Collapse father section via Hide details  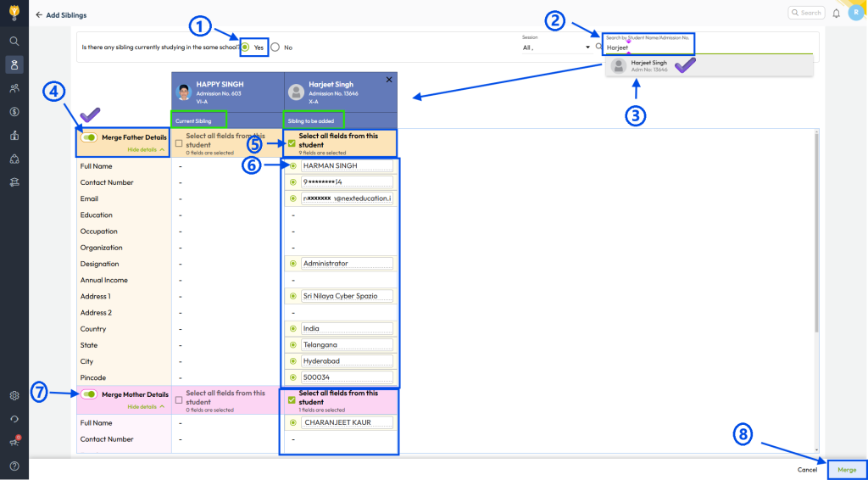146,149
